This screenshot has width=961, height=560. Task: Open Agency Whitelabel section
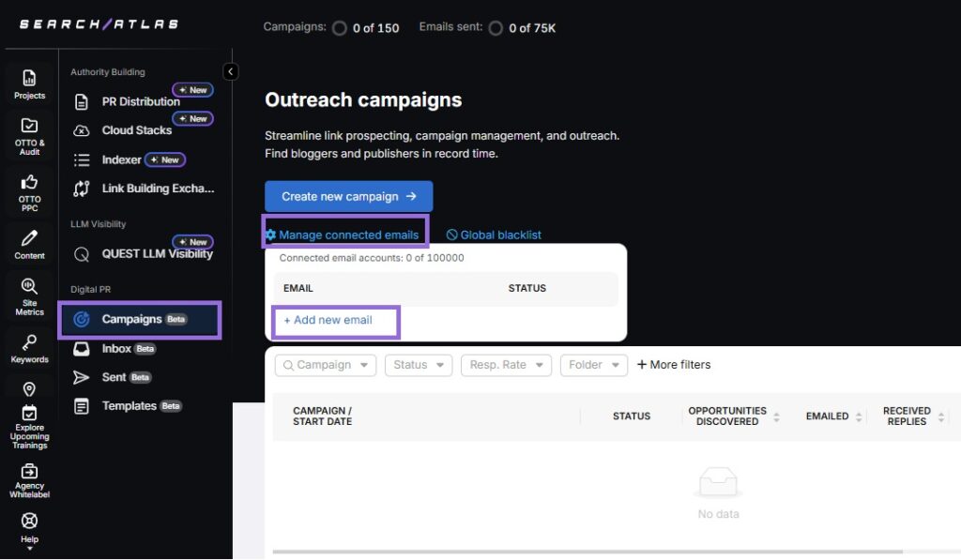[29, 480]
